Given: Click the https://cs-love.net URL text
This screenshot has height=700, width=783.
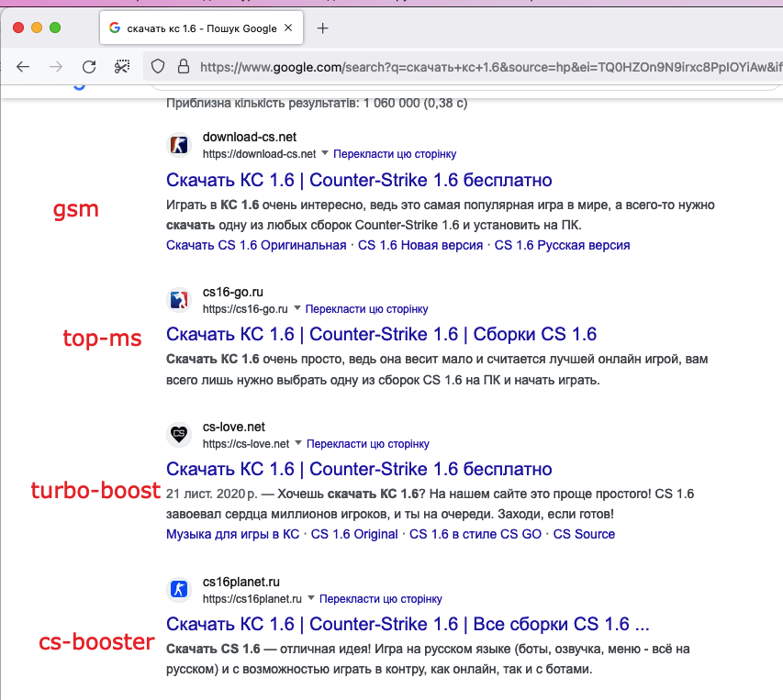Looking at the screenshot, I should click(246, 443).
